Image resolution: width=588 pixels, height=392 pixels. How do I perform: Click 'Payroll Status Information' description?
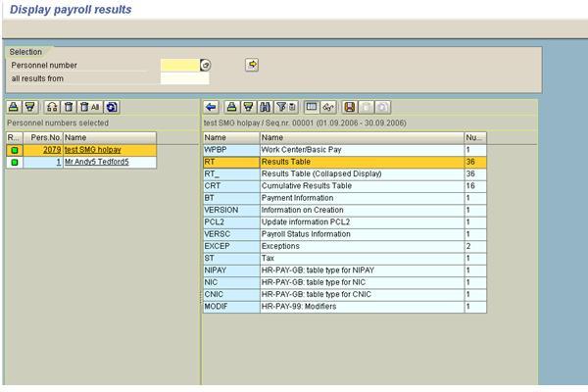coord(306,233)
